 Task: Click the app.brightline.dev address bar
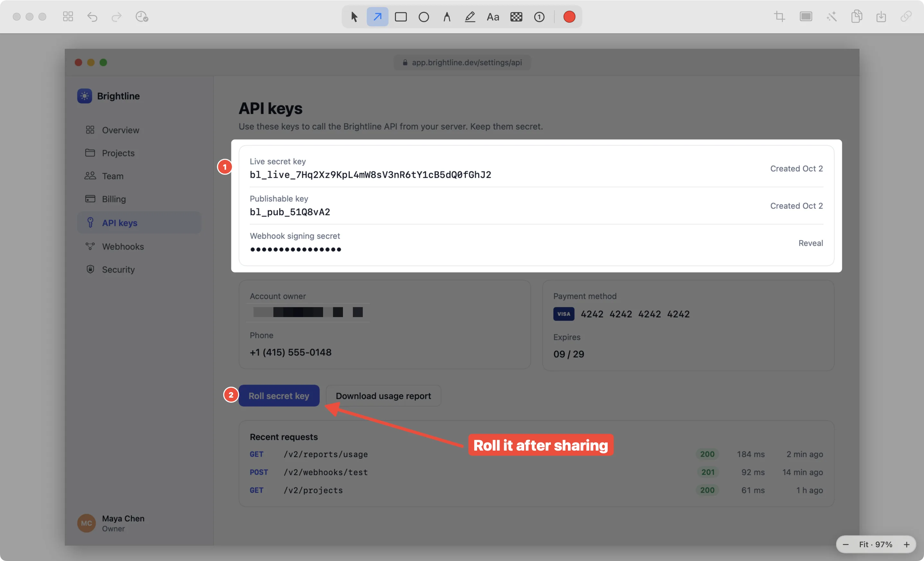click(x=462, y=62)
